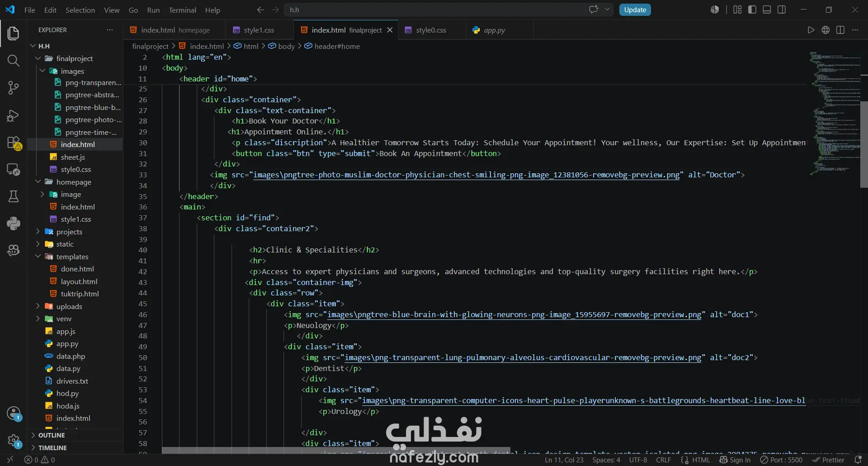
Task: Collapse the images folder
Action: point(42,71)
